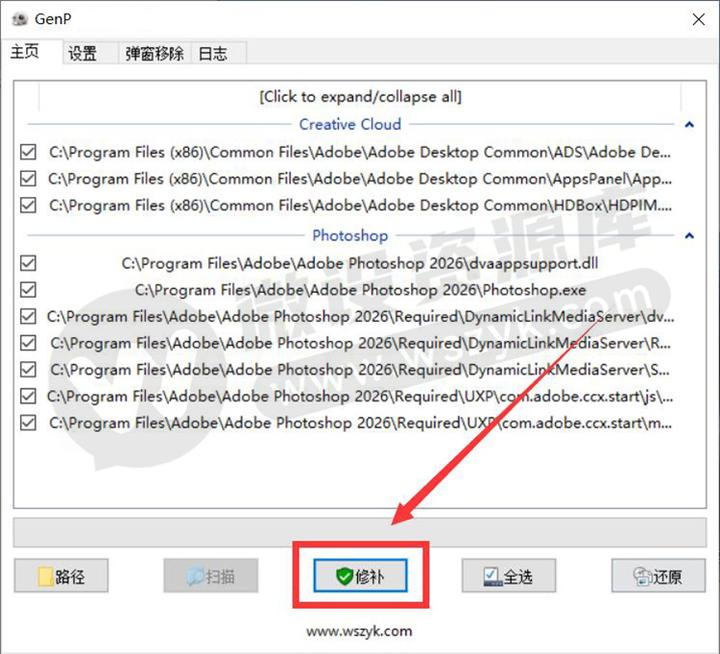
Task: Click the checklist icon on 全选 button
Action: pyautogui.click(x=492, y=577)
